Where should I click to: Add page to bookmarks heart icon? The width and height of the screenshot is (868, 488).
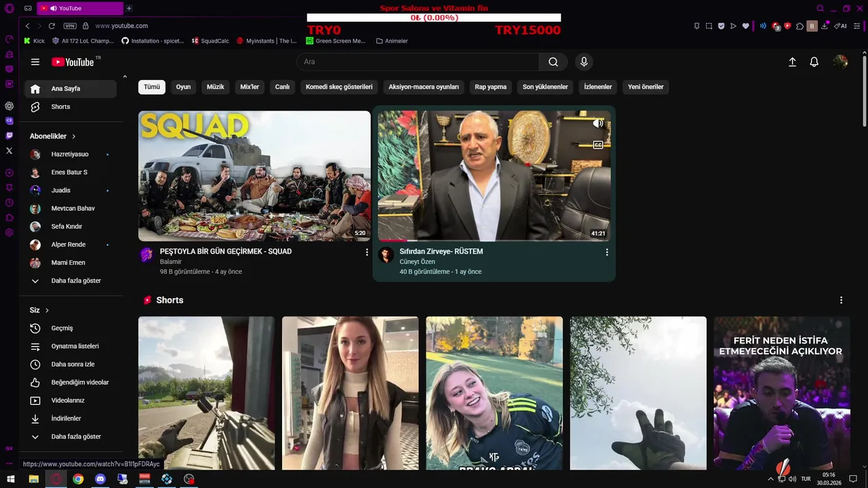(745, 26)
